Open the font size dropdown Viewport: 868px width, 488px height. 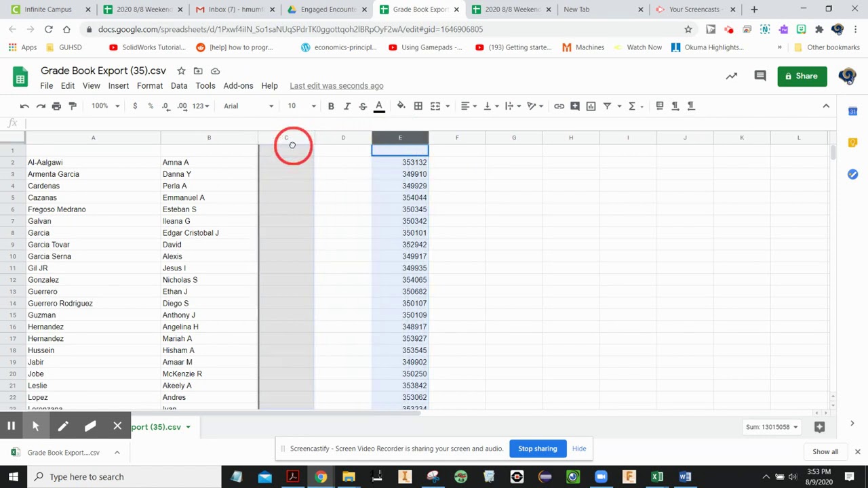[x=302, y=106]
